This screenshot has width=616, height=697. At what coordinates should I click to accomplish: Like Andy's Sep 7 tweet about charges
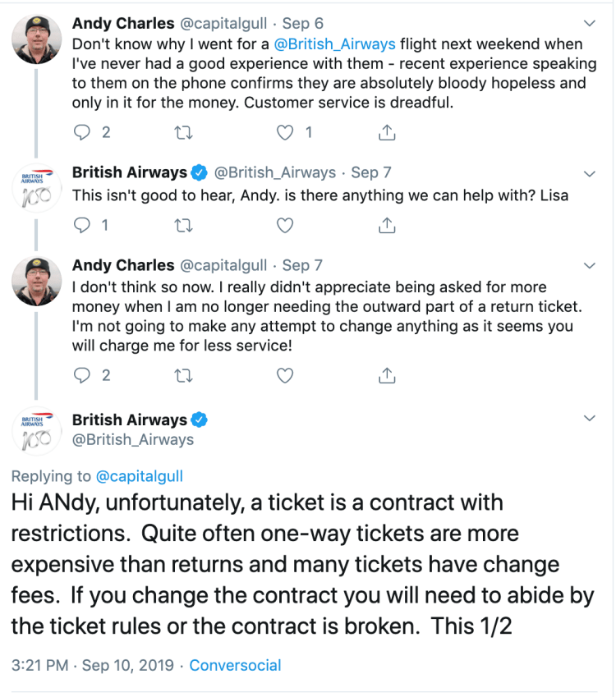[x=284, y=375]
